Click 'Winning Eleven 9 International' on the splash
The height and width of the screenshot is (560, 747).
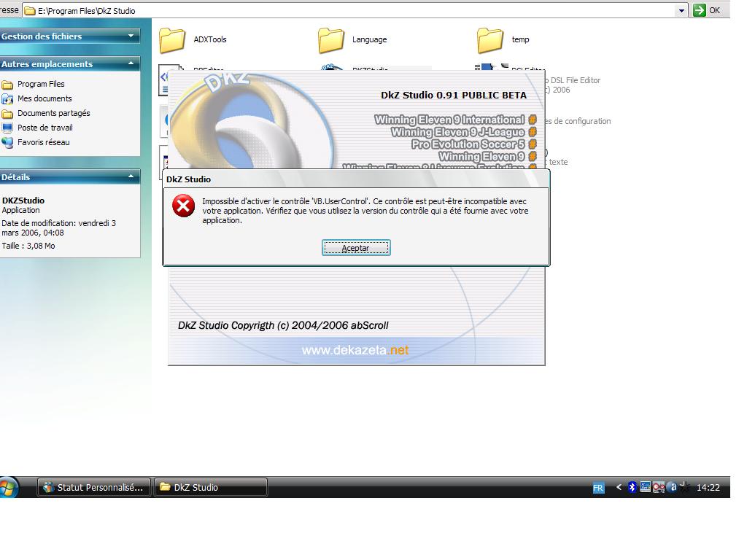(x=449, y=120)
